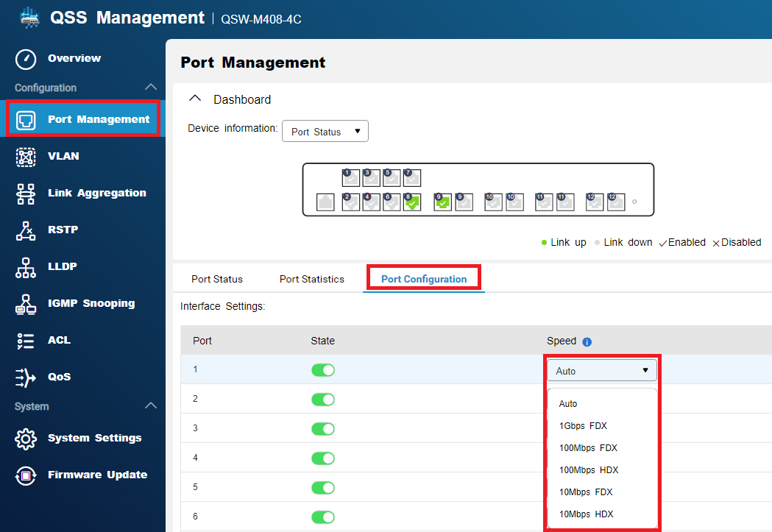Image resolution: width=772 pixels, height=532 pixels.
Task: Click the port 1 Speed Auto dropdown
Action: coord(602,371)
